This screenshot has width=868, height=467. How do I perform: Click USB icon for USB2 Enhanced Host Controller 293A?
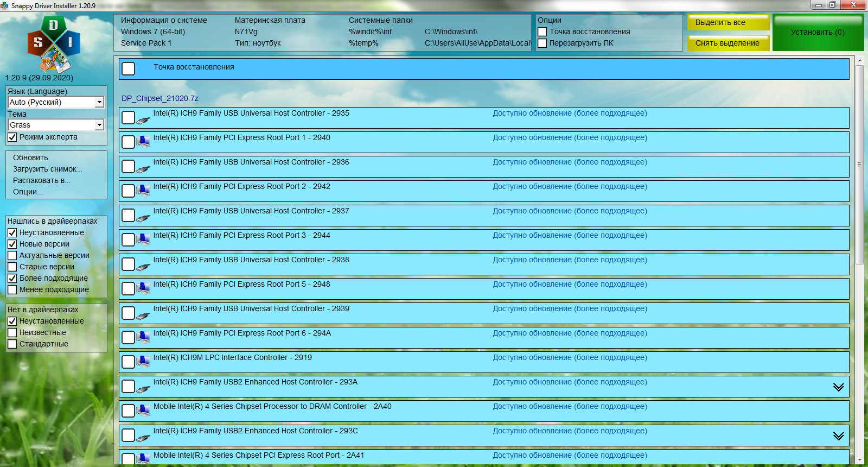point(143,389)
